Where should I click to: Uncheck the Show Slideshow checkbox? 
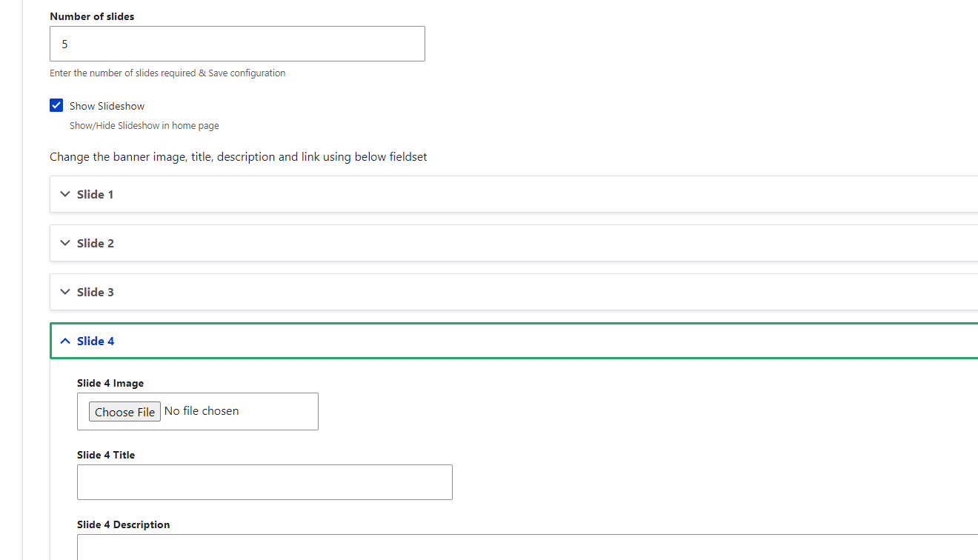click(56, 105)
